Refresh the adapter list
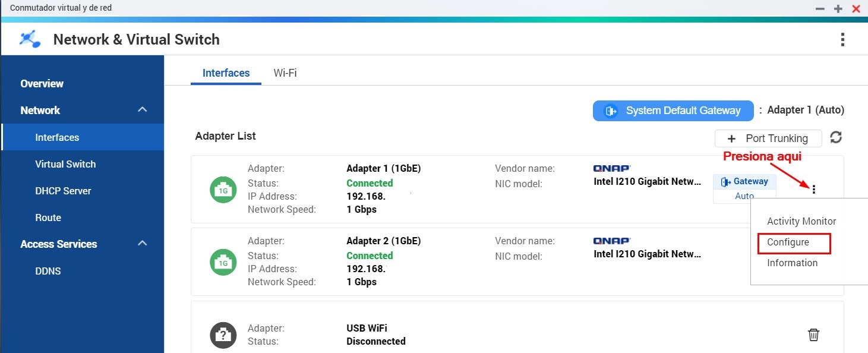Viewport: 868px width, 353px height. tap(836, 138)
